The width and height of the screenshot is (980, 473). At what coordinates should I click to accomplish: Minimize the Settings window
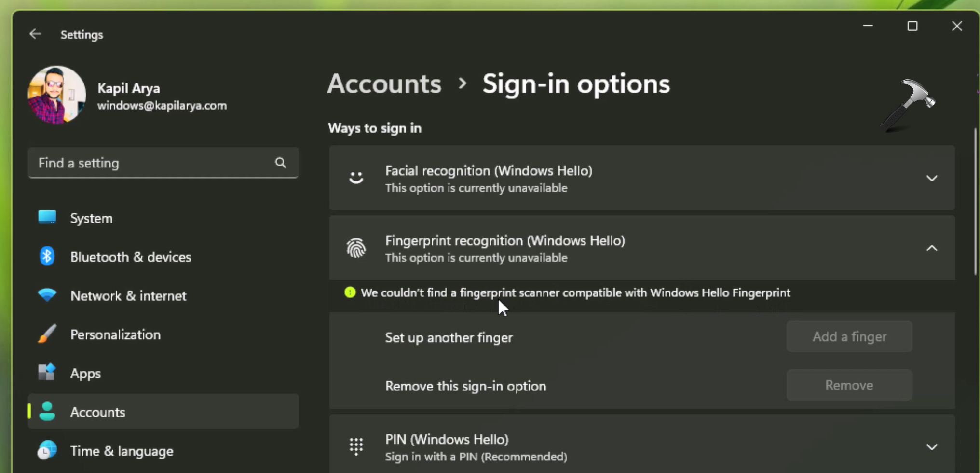pos(868,26)
